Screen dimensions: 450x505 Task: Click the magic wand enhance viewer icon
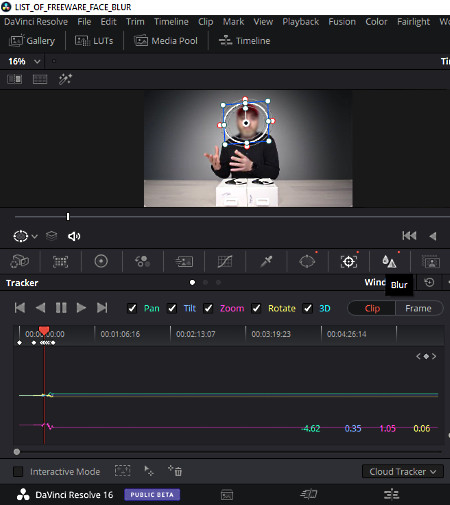coord(65,79)
